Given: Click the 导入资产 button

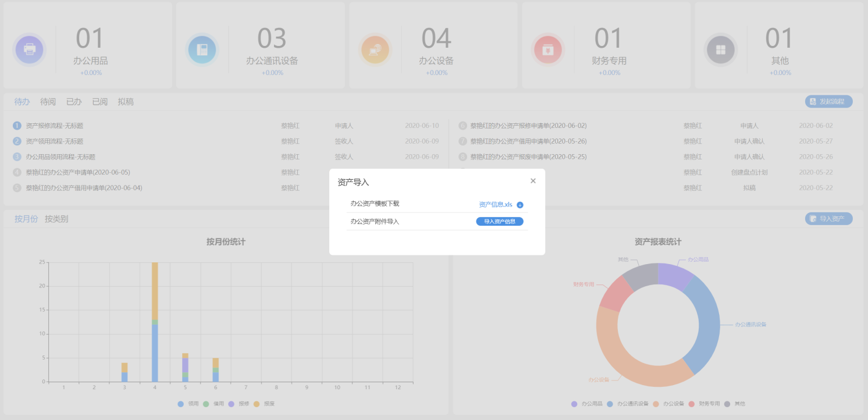Looking at the screenshot, I should point(829,219).
